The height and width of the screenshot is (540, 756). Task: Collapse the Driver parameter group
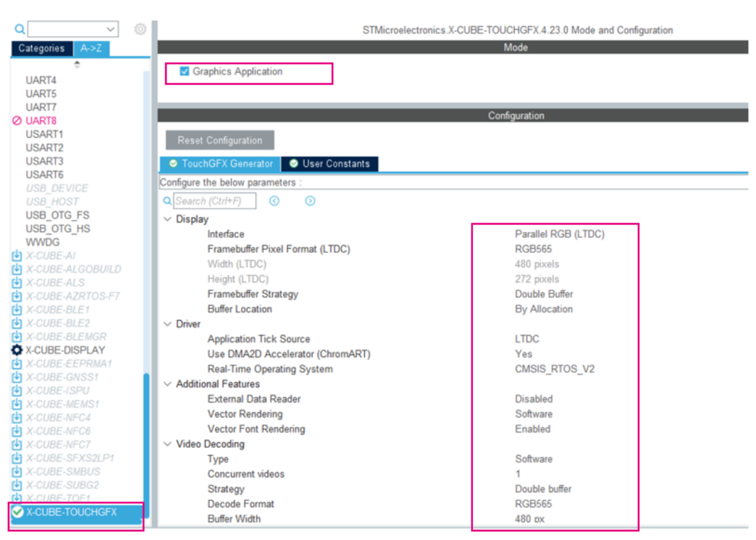tap(167, 324)
